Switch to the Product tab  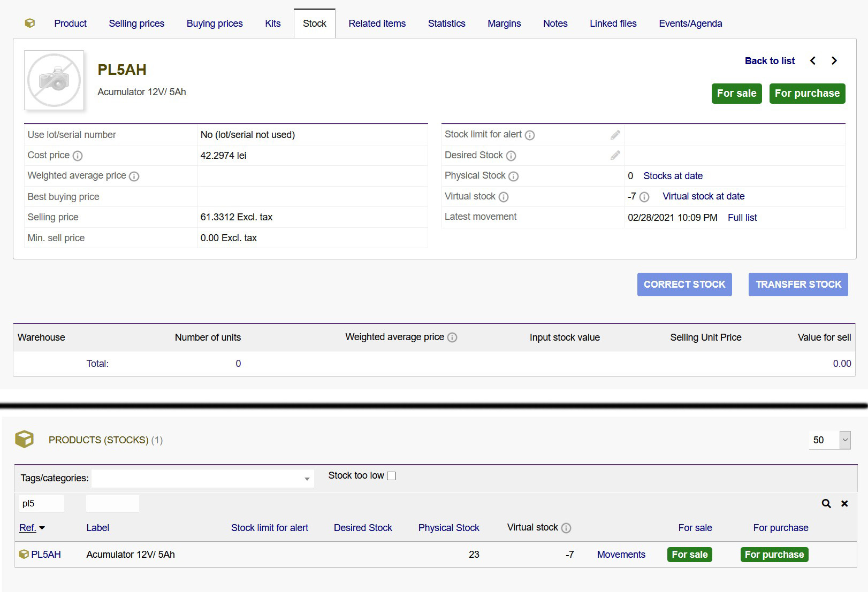click(x=70, y=24)
